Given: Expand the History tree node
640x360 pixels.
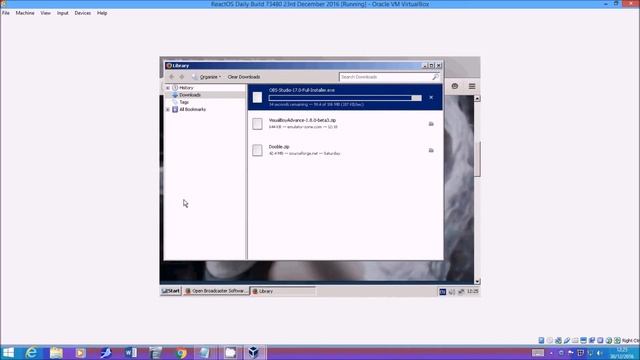Looking at the screenshot, I should tap(168, 88).
